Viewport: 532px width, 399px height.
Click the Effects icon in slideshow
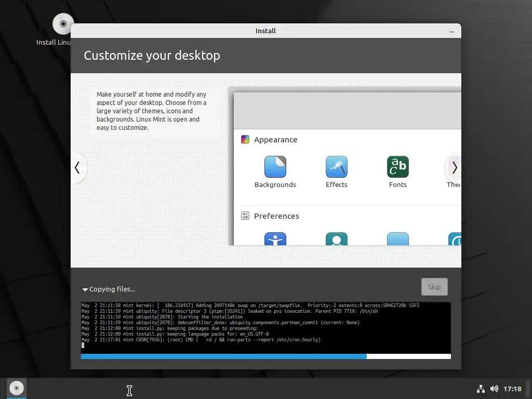(337, 167)
